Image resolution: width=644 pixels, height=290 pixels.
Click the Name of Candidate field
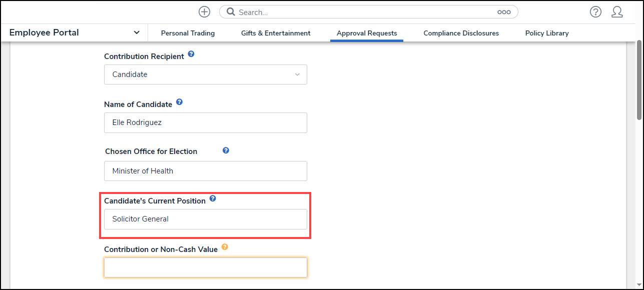[x=205, y=122]
